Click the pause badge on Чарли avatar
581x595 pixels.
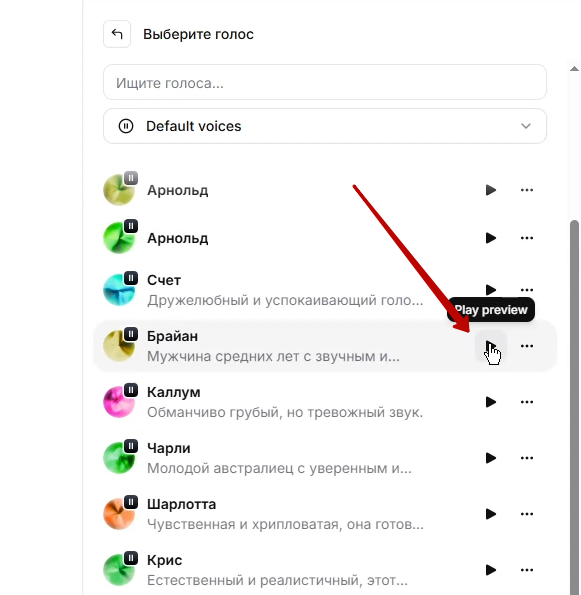(131, 446)
